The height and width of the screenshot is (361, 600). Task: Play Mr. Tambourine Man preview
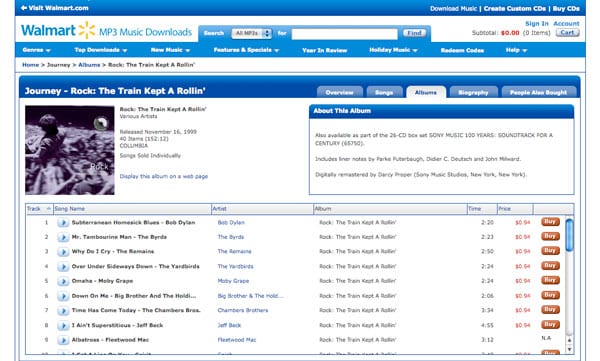click(63, 237)
